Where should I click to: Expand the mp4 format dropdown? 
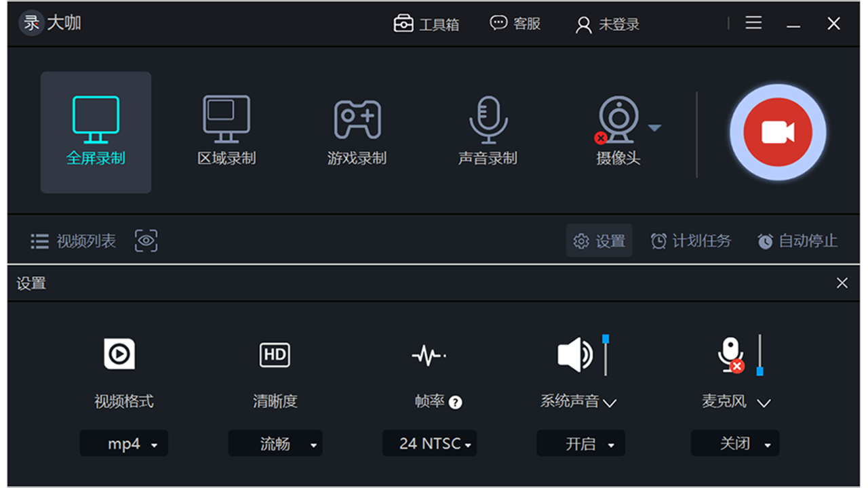[x=124, y=443]
